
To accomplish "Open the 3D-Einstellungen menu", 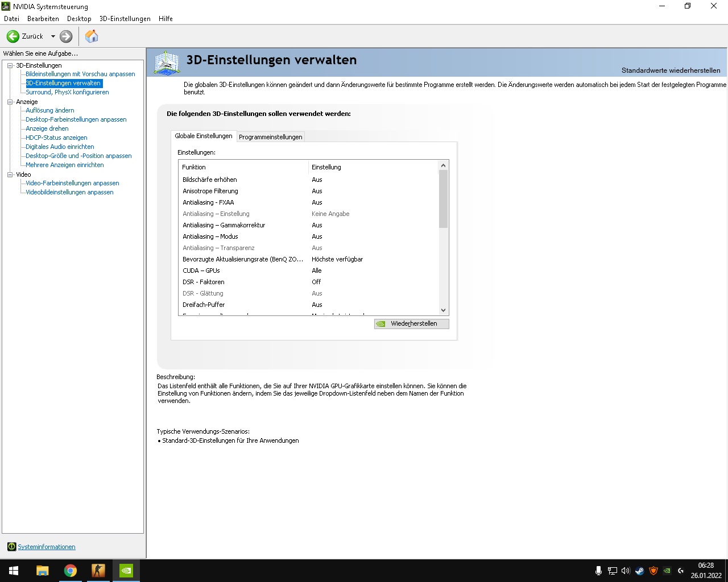I will (125, 19).
